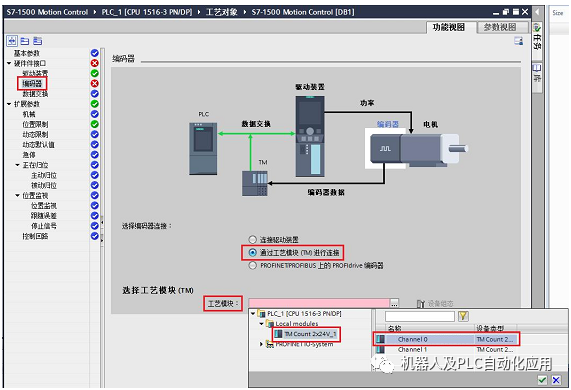The image size is (571, 390).
Task: Select TM Count 2x24V_1 module
Action: point(310,334)
